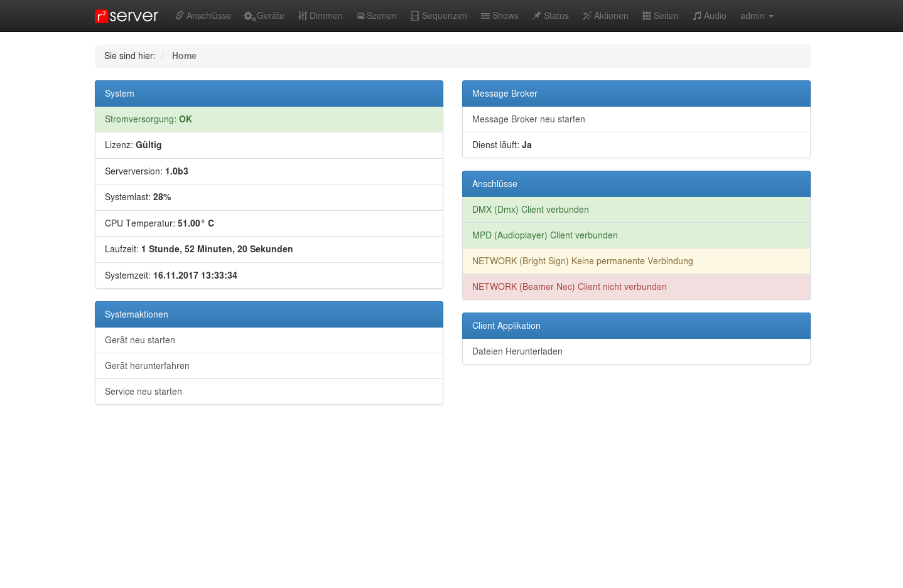Click Message Broker neu starten

click(x=528, y=119)
